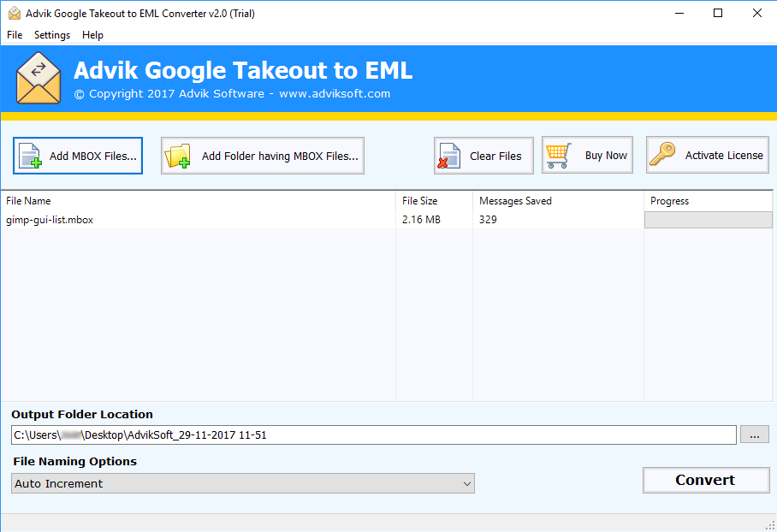777x532 pixels.
Task: Click the www.adviksoft.com copyright text in banner
Action: pyautogui.click(x=335, y=93)
